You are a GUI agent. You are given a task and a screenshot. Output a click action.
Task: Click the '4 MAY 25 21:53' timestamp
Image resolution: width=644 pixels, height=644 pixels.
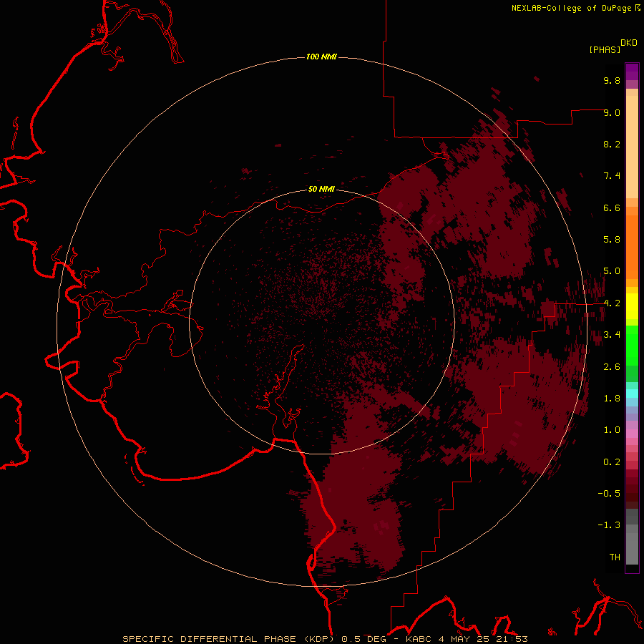(x=482, y=639)
